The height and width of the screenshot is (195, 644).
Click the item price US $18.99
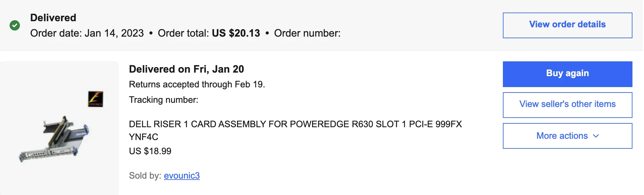click(x=150, y=151)
